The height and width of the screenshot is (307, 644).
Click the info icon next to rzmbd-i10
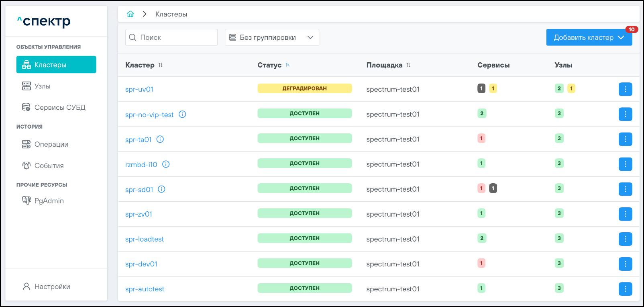166,164
